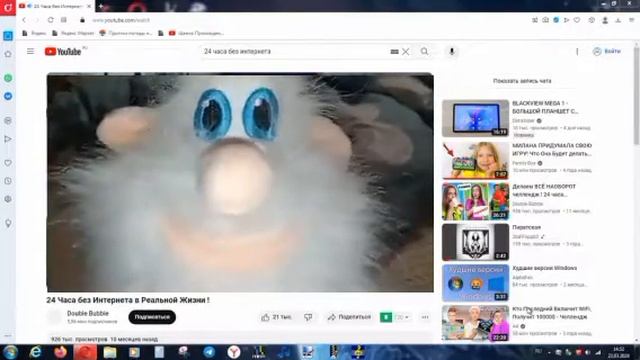
Task: Open file explorer folder in taskbar
Action: coord(109,352)
